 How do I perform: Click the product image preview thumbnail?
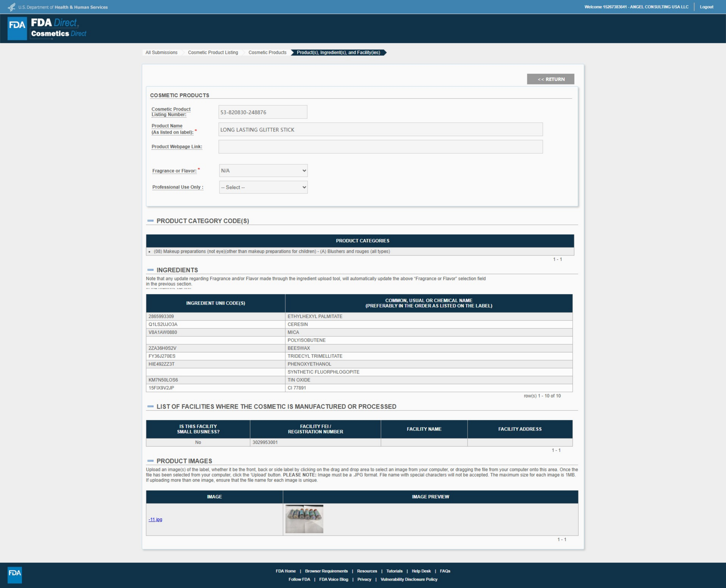pos(304,519)
